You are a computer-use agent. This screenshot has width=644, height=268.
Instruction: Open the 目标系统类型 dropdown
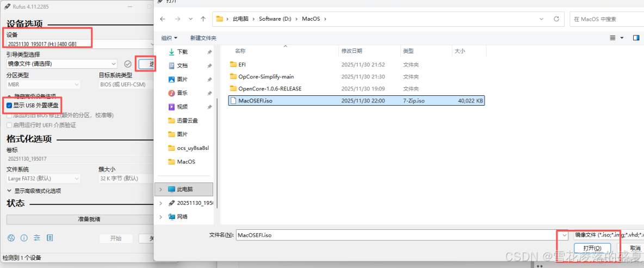[127, 84]
